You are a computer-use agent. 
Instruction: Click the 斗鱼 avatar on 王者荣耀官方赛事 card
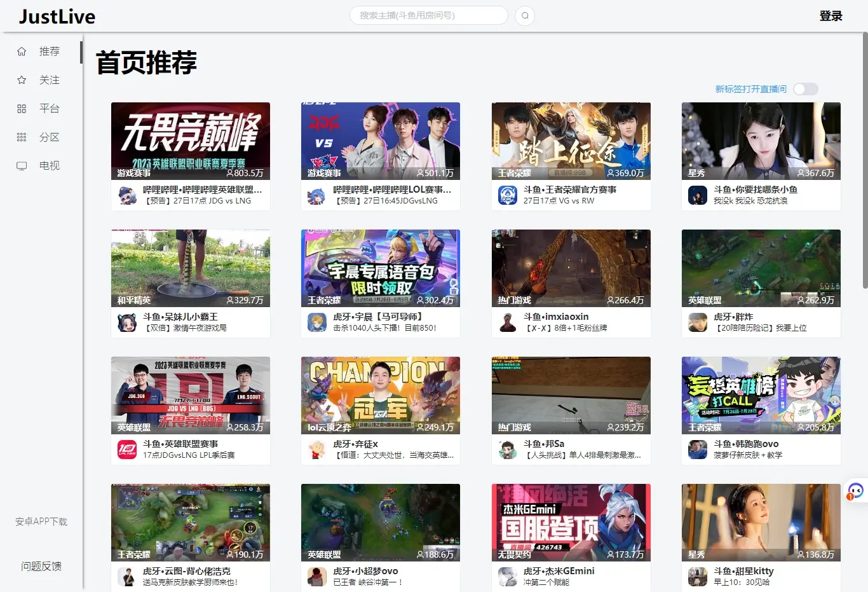506,195
